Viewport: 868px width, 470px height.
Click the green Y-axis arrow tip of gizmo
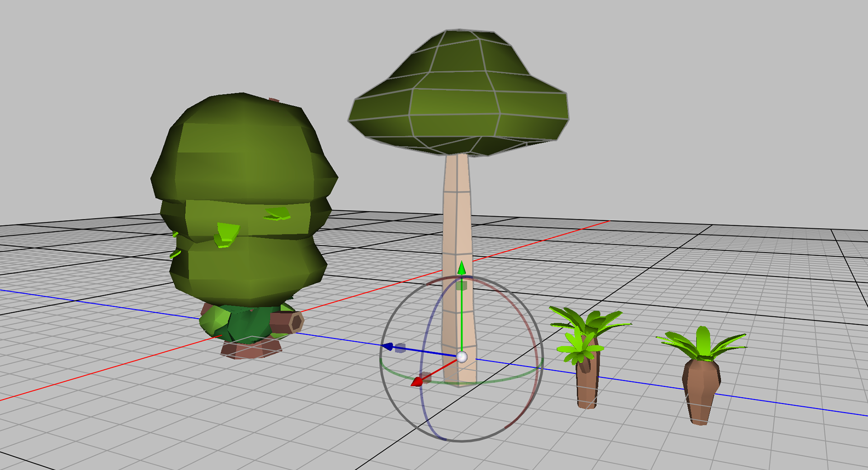(x=461, y=268)
